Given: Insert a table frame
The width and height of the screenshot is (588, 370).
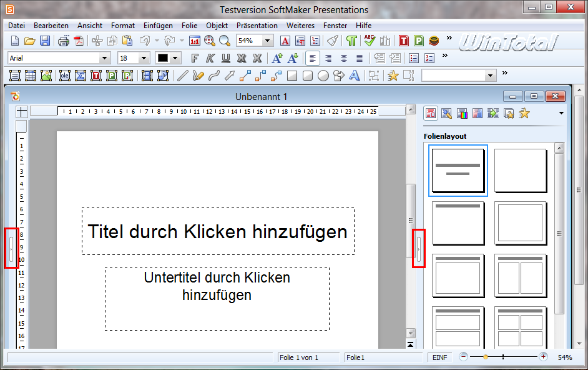Looking at the screenshot, I should 31,76.
